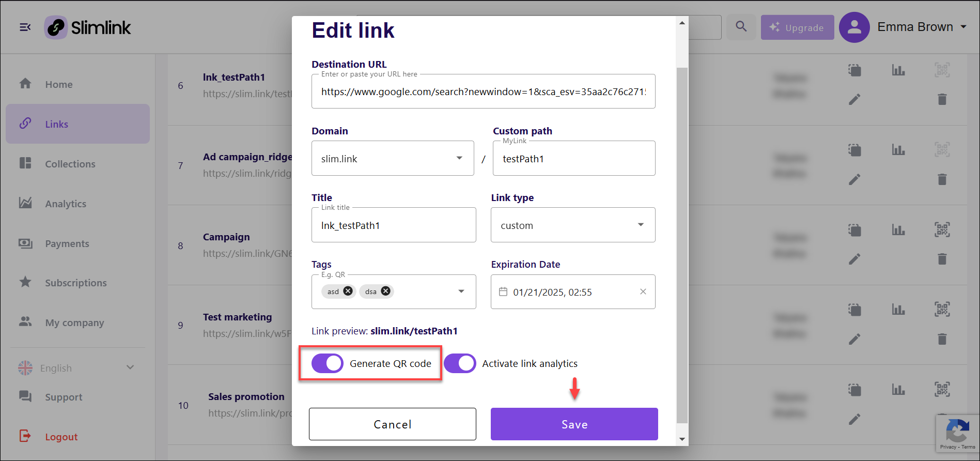Open the Link type custom dropdown
The image size is (980, 461).
click(x=573, y=225)
